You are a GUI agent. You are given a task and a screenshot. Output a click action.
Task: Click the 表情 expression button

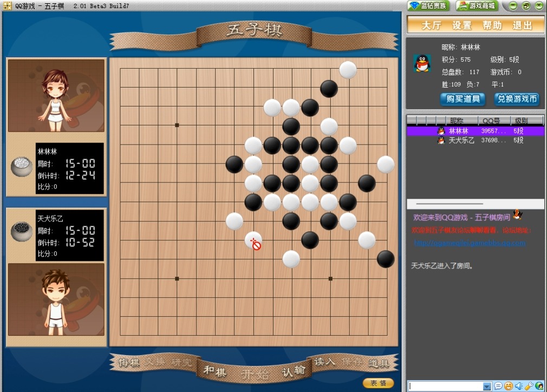tap(379, 383)
